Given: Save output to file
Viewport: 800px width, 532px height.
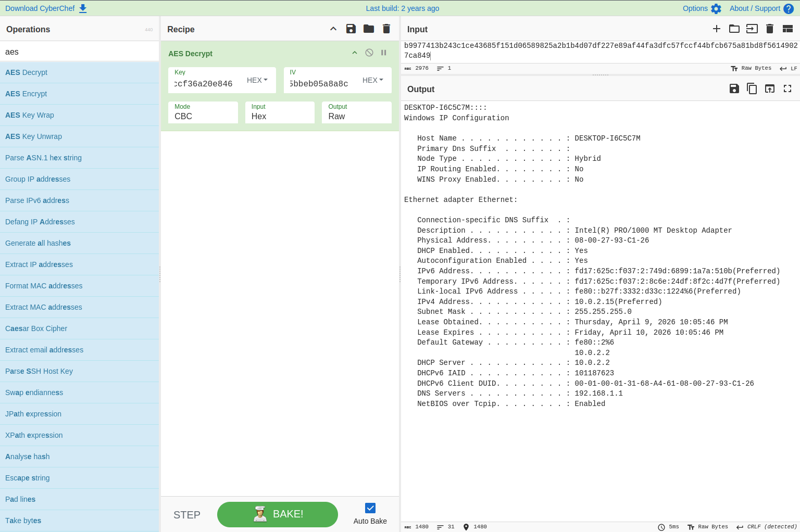Looking at the screenshot, I should (734, 88).
